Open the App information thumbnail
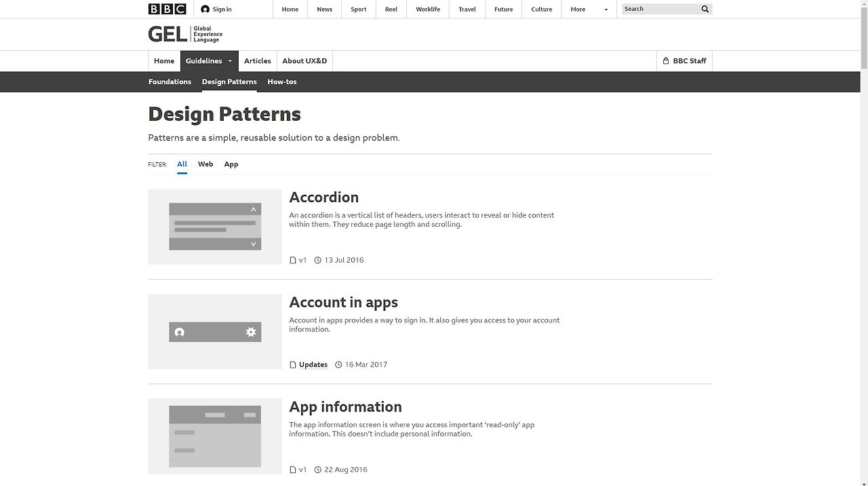The image size is (868, 486). (x=215, y=436)
